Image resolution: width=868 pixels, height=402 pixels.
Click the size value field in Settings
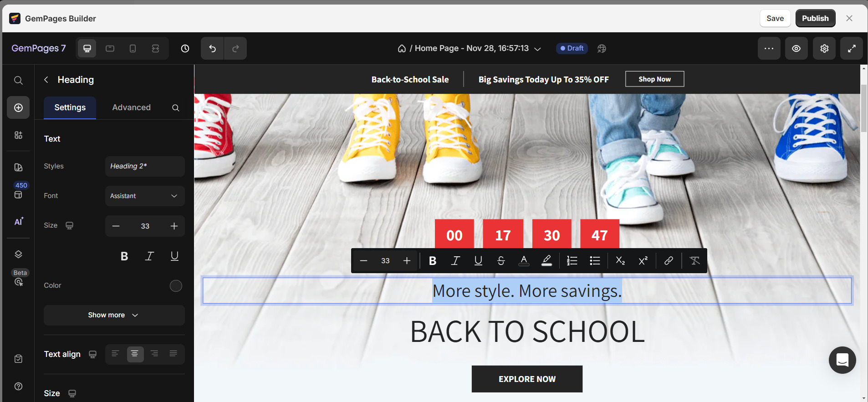point(145,226)
